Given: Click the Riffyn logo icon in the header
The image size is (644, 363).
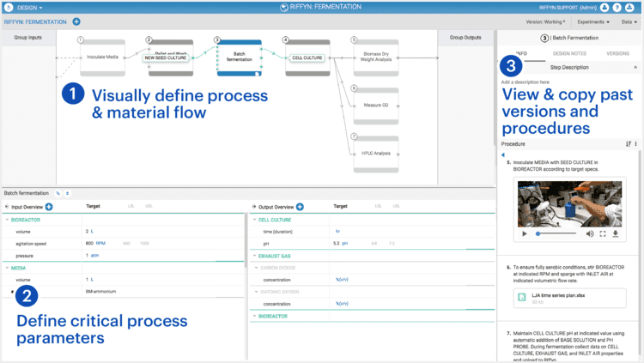Looking at the screenshot, I should pyautogui.click(x=9, y=8).
